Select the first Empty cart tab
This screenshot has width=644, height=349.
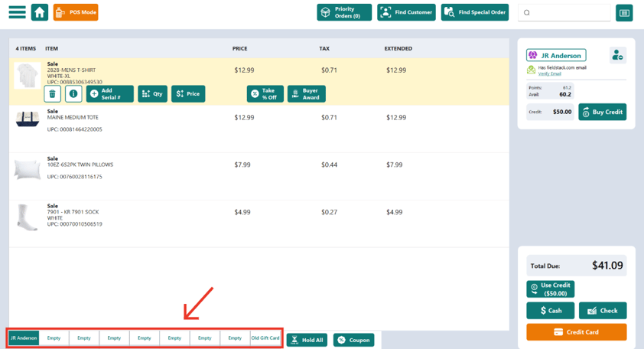[54, 338]
